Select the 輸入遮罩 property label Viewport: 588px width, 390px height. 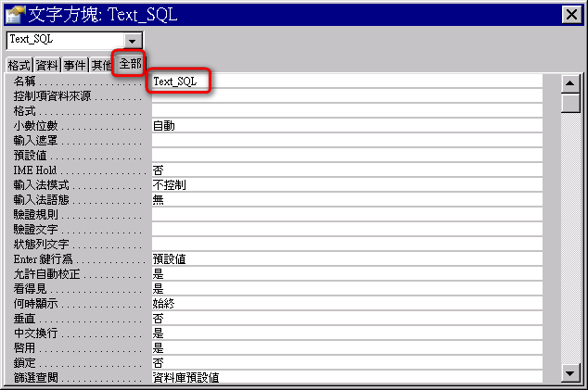35,140
